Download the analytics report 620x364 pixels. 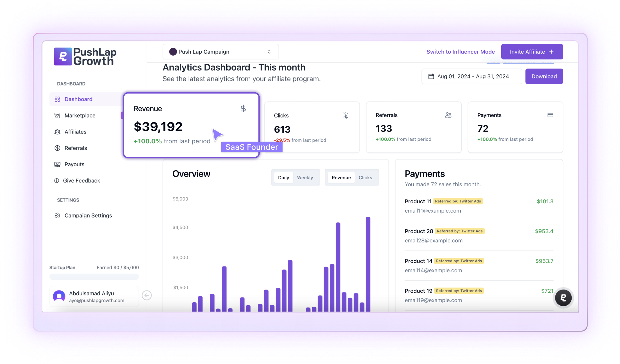(x=544, y=76)
